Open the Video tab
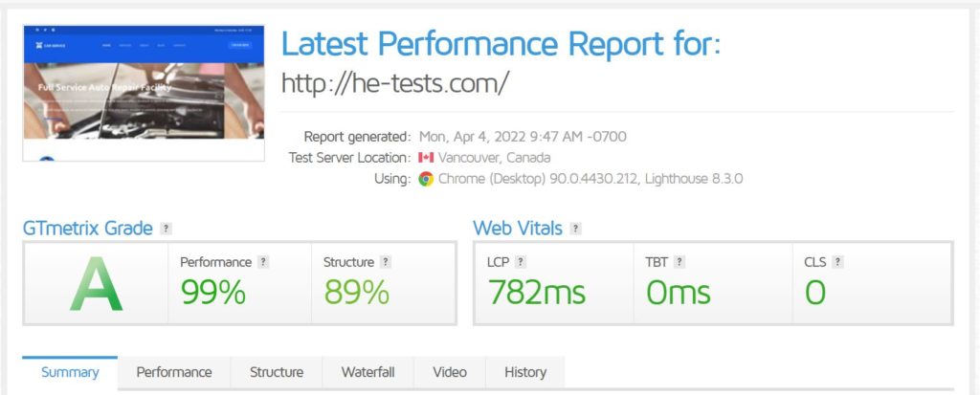The height and width of the screenshot is (395, 980). pyautogui.click(x=450, y=372)
